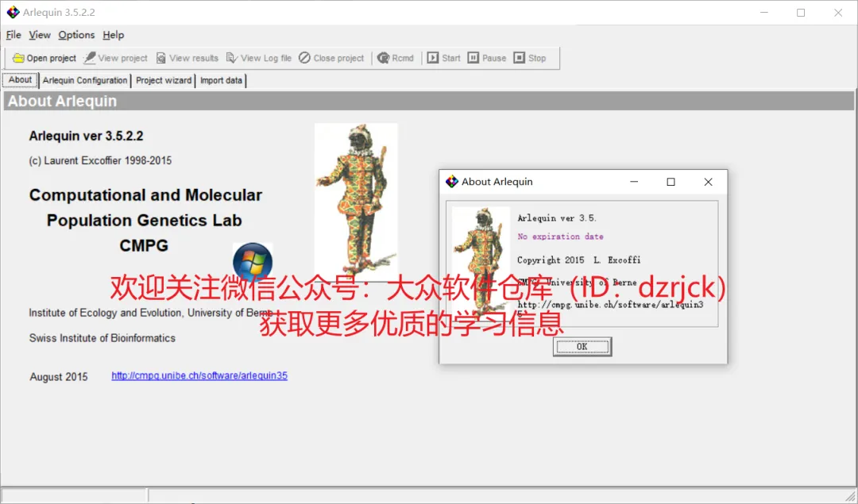Switch to the About tab
This screenshot has height=504, width=858.
(20, 80)
